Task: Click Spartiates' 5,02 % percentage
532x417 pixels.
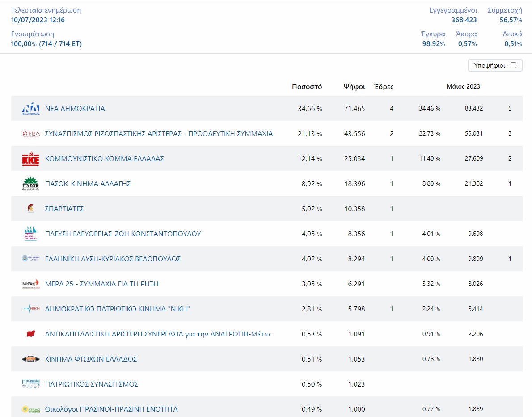Action: click(312, 209)
